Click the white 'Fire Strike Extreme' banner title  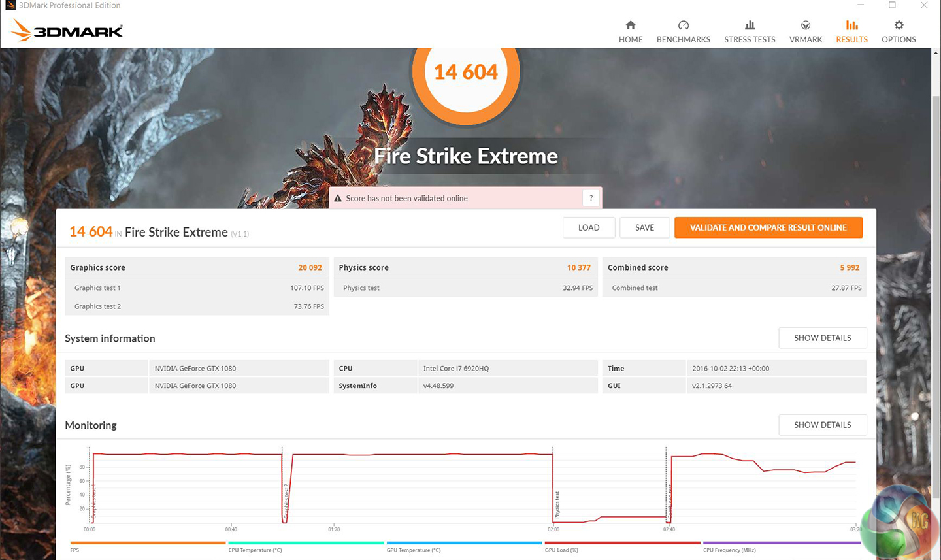point(466,156)
